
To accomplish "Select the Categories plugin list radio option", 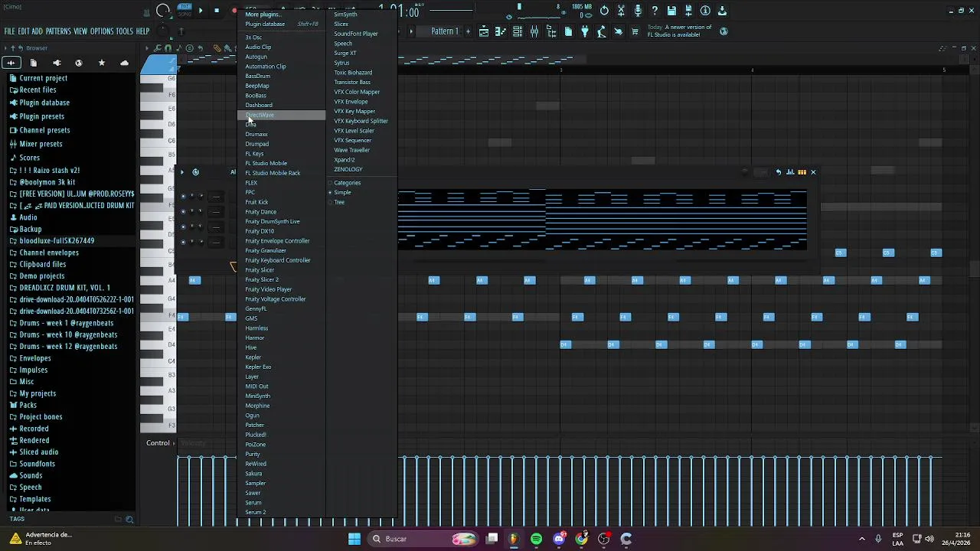I will tap(347, 183).
